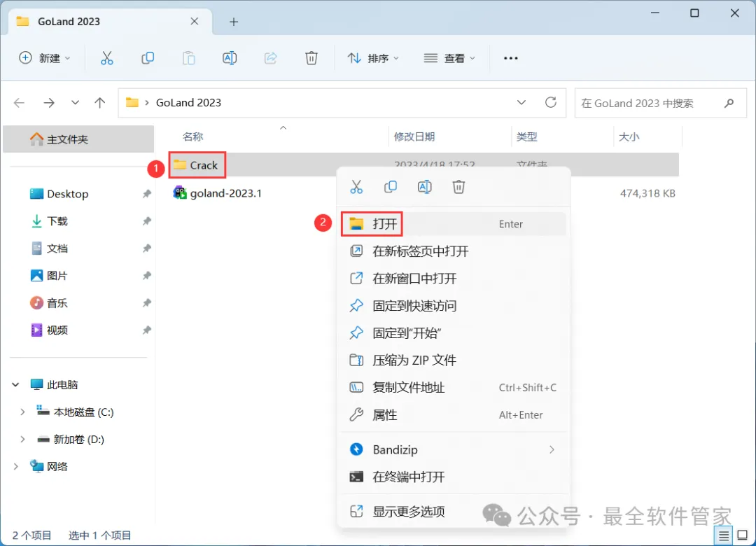
Task: Open recent locations dropdown arrow
Action: coord(75,103)
